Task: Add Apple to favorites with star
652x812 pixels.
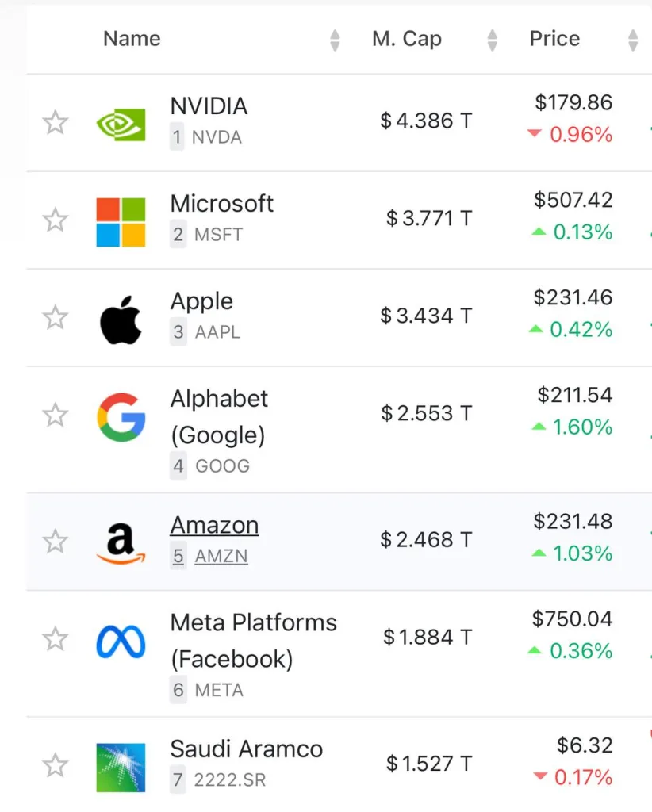Action: click(55, 318)
